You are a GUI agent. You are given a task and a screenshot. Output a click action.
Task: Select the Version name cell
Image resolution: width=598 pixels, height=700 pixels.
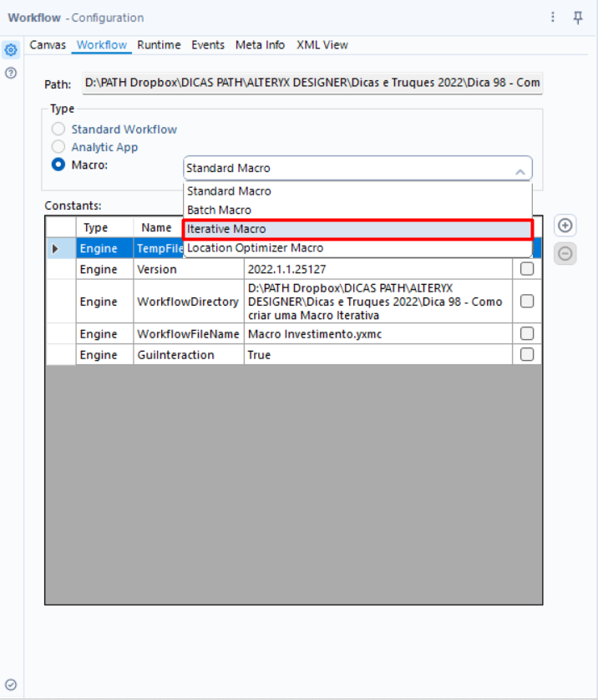[x=189, y=269]
